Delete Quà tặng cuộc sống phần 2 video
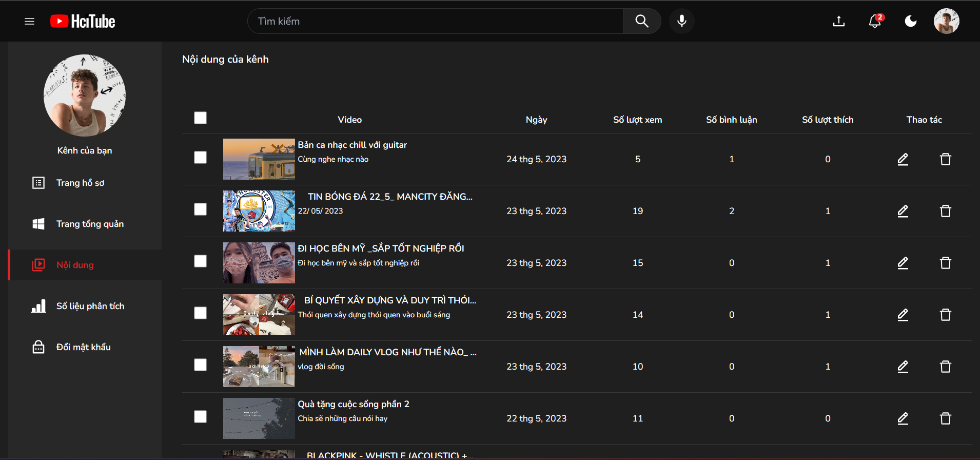980x460 pixels. pyautogui.click(x=946, y=418)
